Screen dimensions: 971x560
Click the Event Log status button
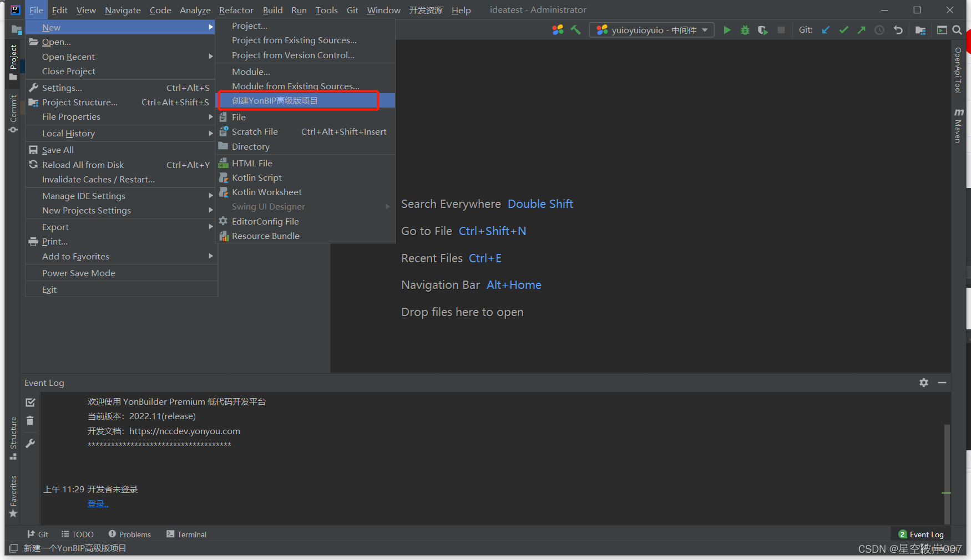pyautogui.click(x=921, y=534)
